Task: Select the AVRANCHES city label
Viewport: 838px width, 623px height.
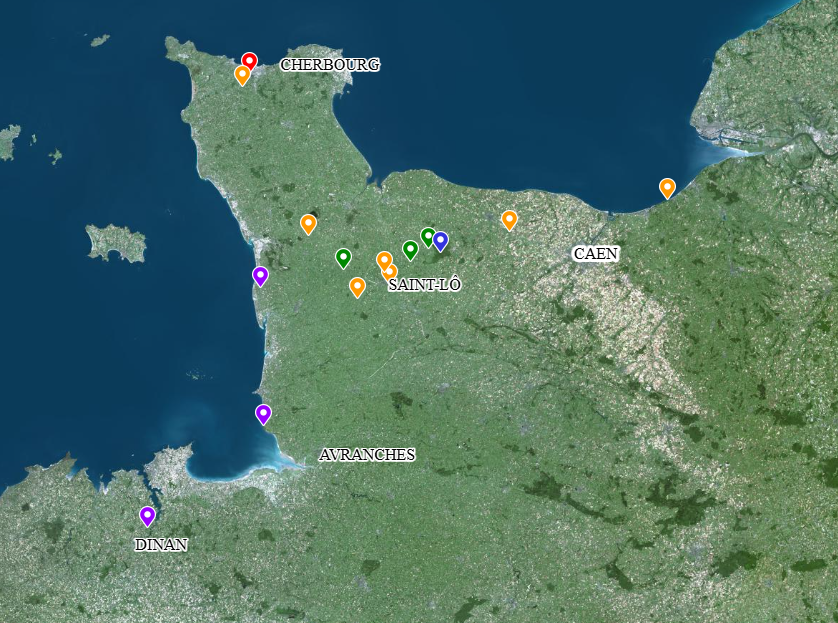Action: click(x=367, y=455)
